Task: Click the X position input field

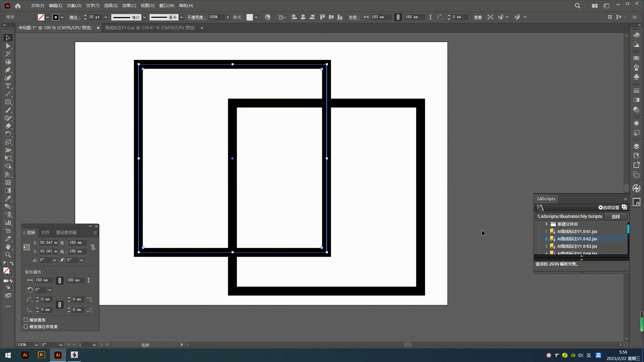Action: tap(49, 243)
